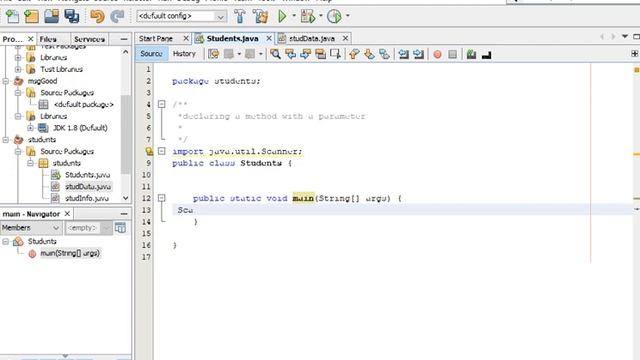This screenshot has height=360, width=640.
Task: Shift line left icon
Action: [x=403, y=54]
